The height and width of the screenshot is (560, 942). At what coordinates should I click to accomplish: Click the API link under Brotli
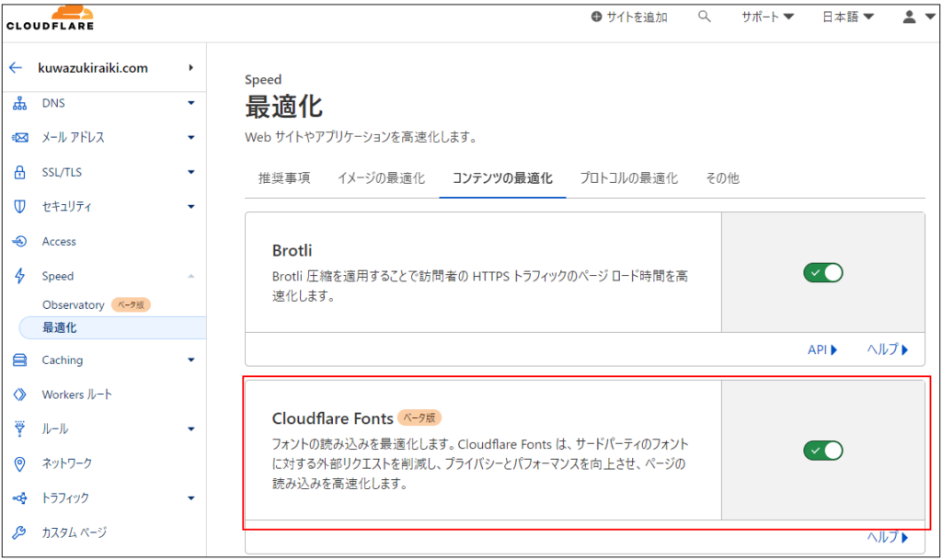822,349
